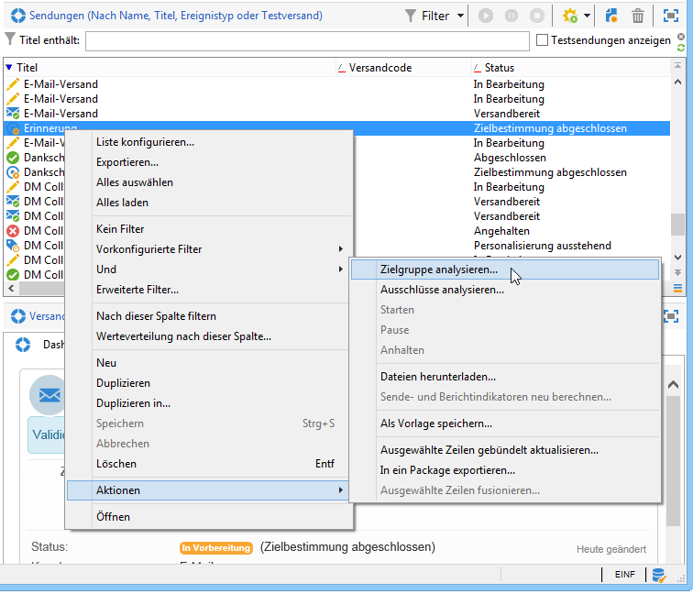Click the fullscreen icon in top toolbar
Screen dimensions: 693x616
(671, 16)
